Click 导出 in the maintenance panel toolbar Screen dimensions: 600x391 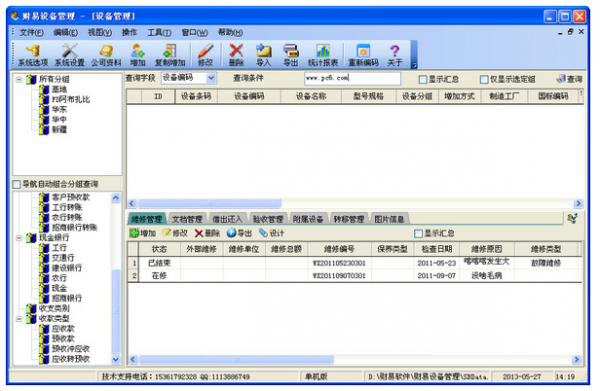tap(239, 233)
